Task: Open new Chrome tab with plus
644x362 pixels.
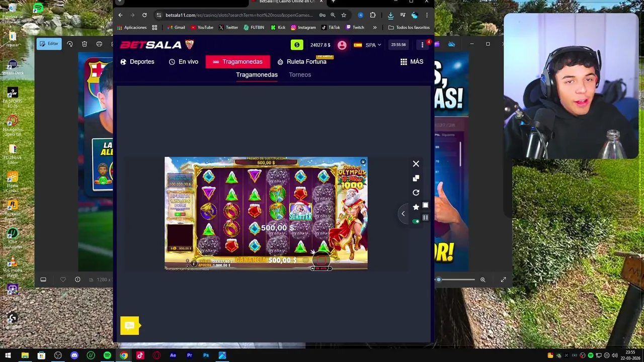Action: point(333,2)
